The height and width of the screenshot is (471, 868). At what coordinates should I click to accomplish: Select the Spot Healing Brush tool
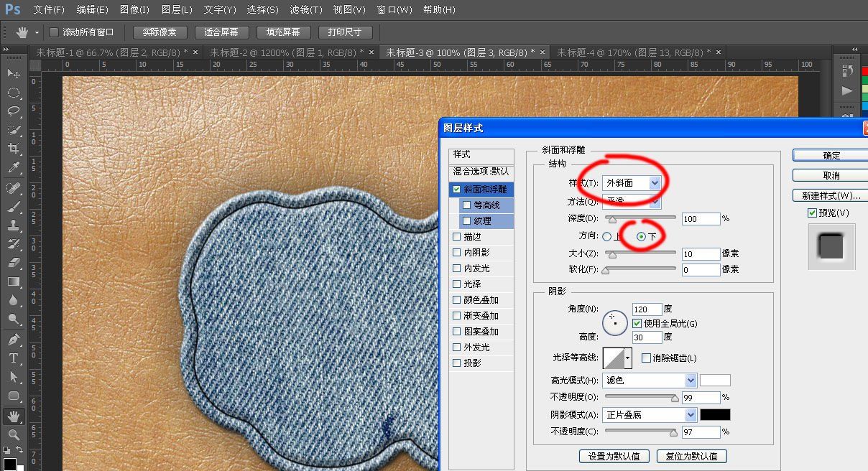(x=13, y=188)
